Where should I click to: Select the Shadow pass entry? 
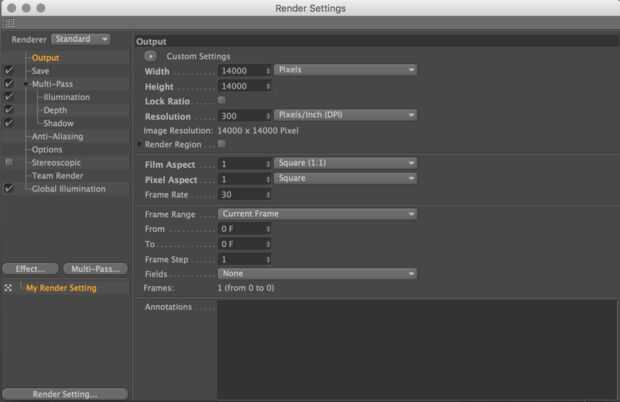[59, 123]
